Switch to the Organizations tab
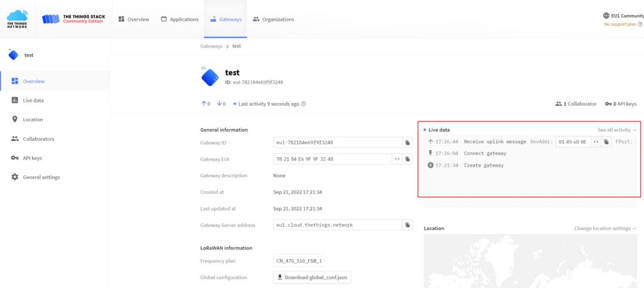The height and width of the screenshot is (288, 644). click(274, 19)
